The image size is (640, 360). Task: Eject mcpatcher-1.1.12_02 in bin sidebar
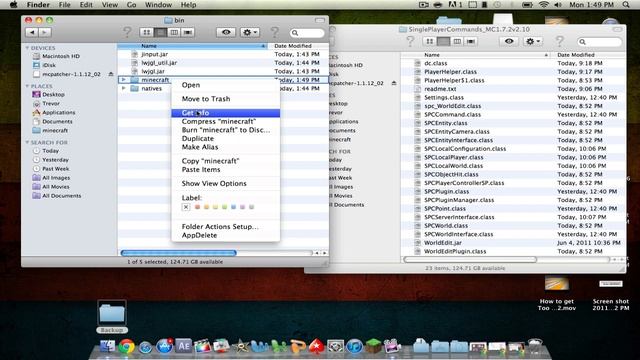click(111, 74)
